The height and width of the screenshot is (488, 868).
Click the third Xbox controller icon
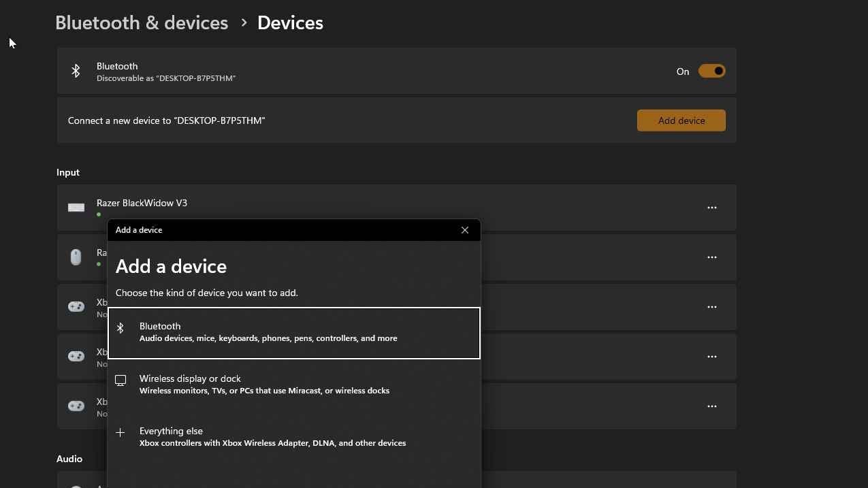[x=76, y=406]
